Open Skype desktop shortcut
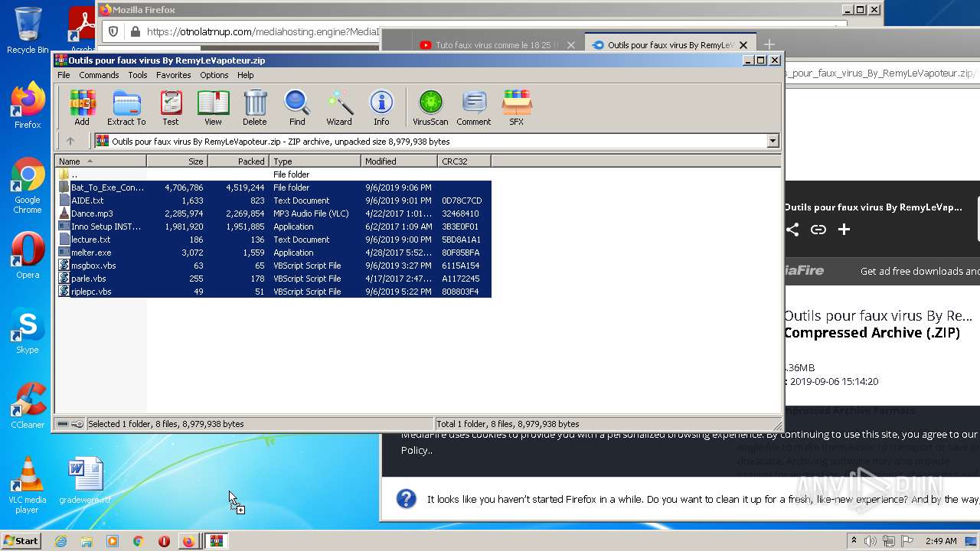The image size is (980, 551). coord(28,331)
